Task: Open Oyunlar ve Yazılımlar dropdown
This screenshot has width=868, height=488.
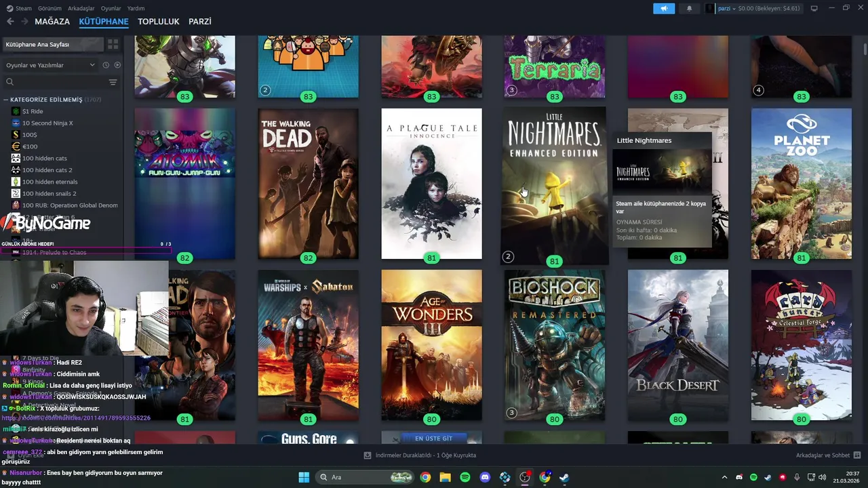Action: click(x=50, y=65)
